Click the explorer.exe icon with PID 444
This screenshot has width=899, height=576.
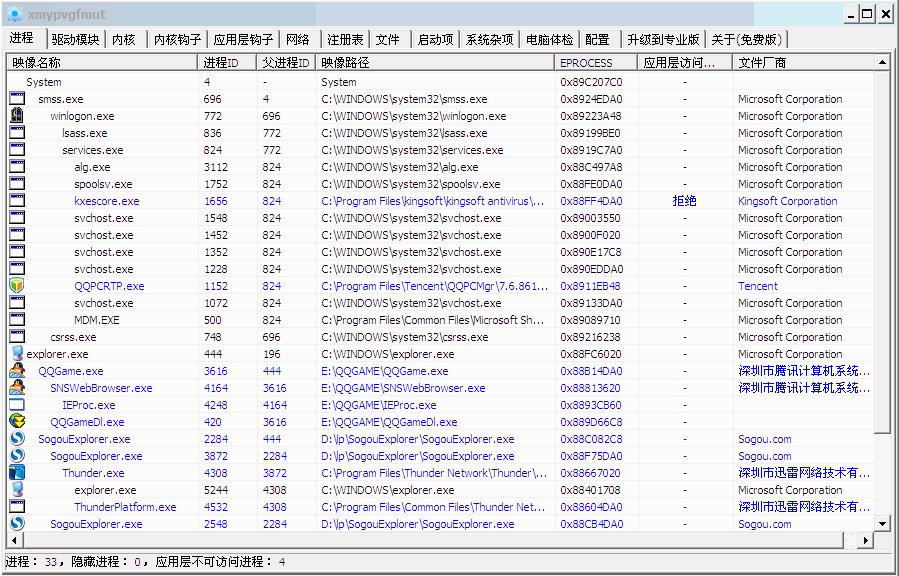coord(17,354)
